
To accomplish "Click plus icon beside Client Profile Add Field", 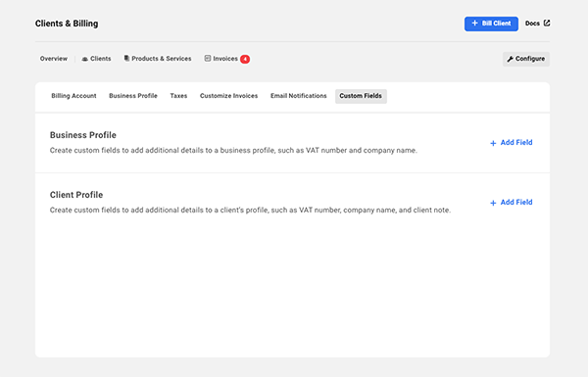I will 493,203.
